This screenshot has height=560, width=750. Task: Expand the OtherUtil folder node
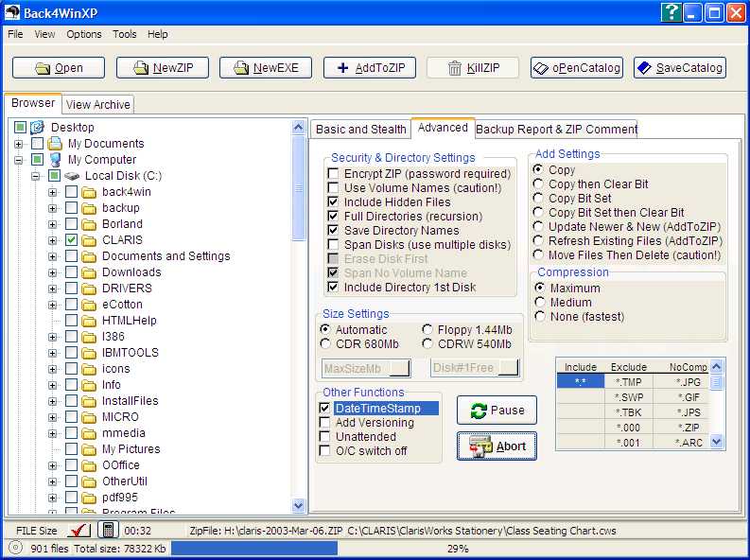[53, 482]
